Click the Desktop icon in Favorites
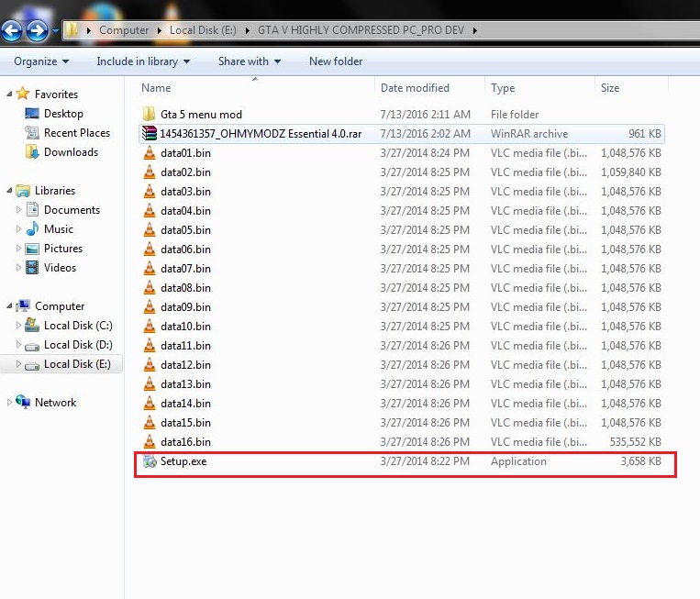The image size is (700, 599). 32,114
